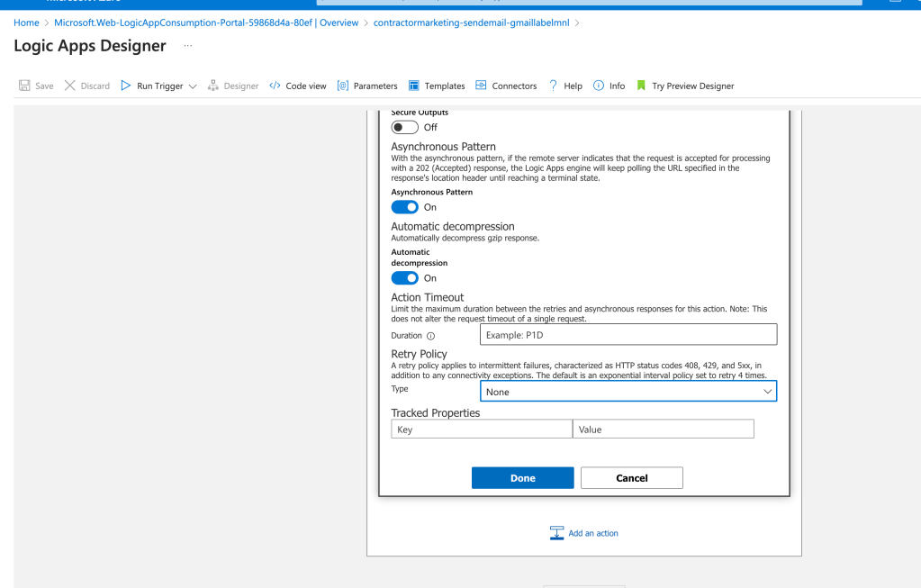Click the Tracked Properties Value field

pos(664,430)
